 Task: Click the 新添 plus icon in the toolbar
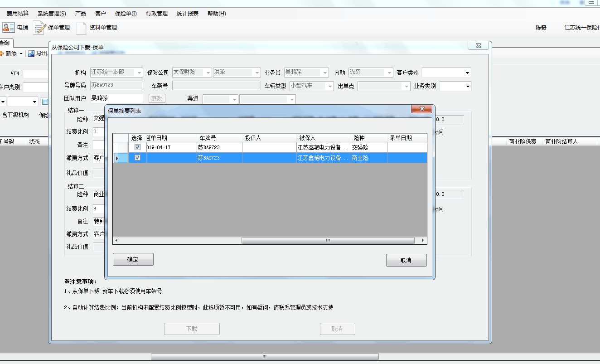click(2, 53)
